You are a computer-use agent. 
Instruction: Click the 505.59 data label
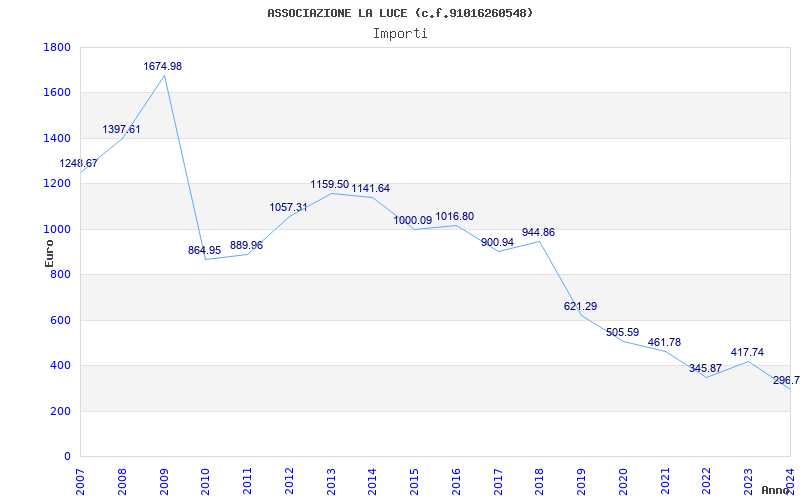click(x=622, y=333)
